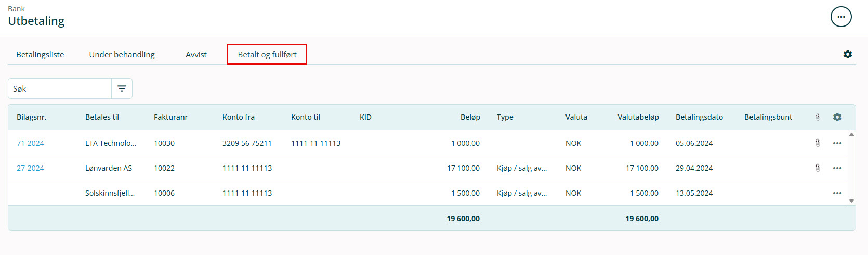868x255 pixels.
Task: Switch to Betalingsliste tab
Action: click(x=40, y=55)
